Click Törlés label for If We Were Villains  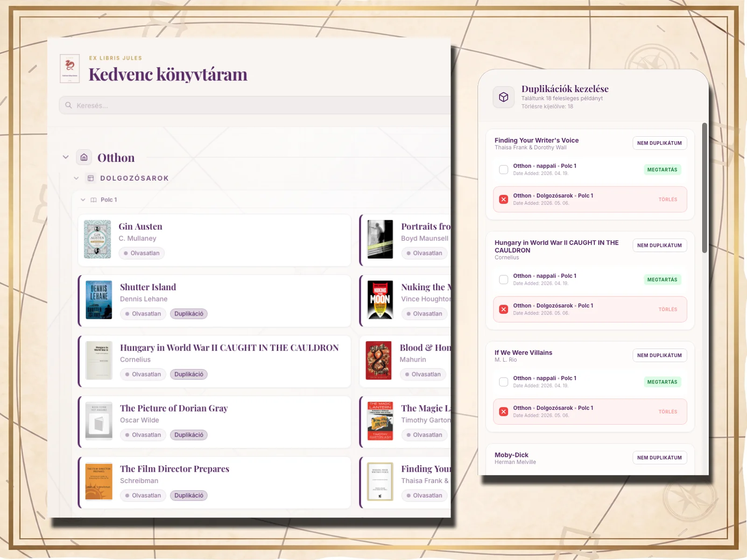coord(668,412)
